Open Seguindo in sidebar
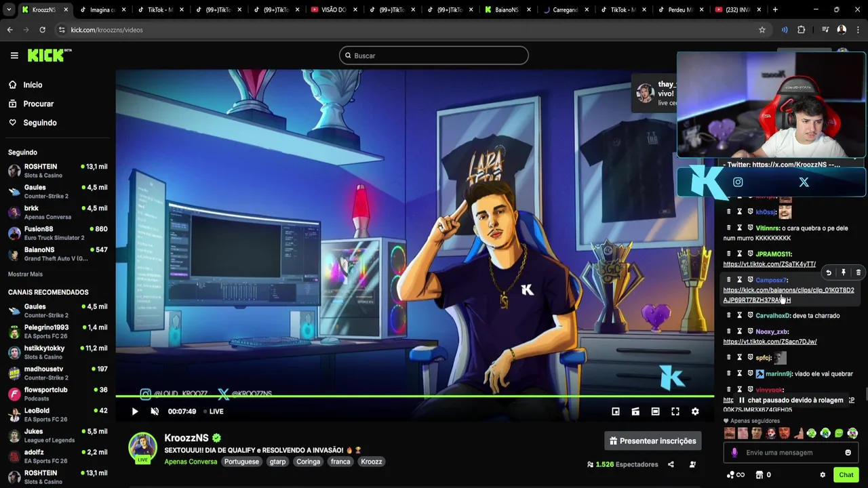868x488 pixels. point(40,123)
